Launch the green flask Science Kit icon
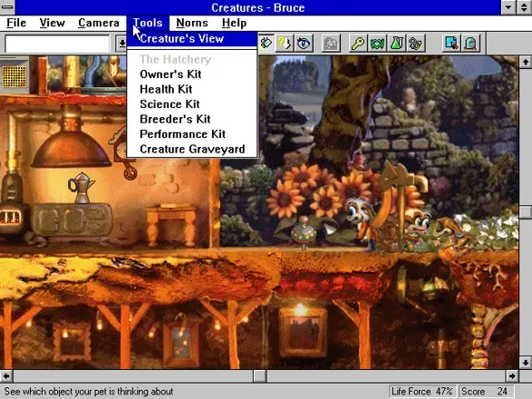532x399 pixels. pyautogui.click(x=396, y=44)
